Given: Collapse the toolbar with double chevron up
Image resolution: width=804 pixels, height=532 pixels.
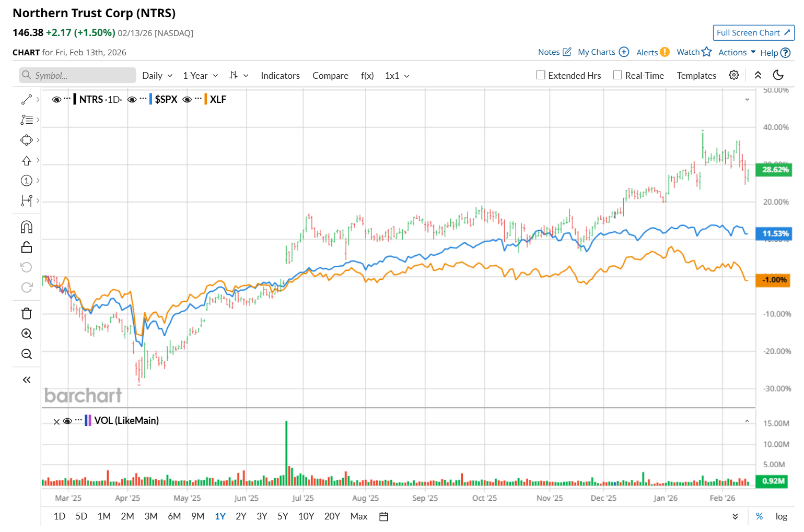Looking at the screenshot, I should (x=758, y=75).
